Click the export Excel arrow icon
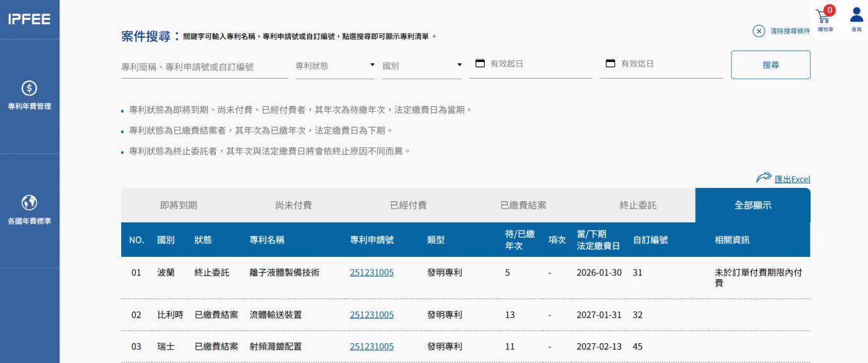This screenshot has width=868, height=363. click(x=763, y=178)
